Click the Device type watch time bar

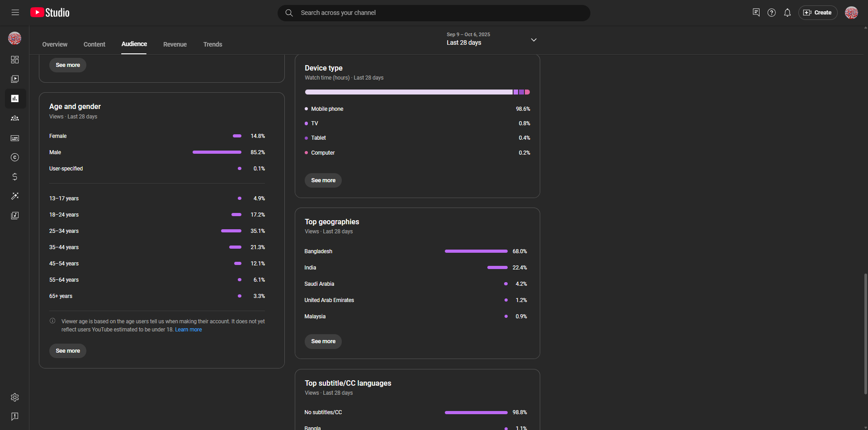click(x=417, y=92)
